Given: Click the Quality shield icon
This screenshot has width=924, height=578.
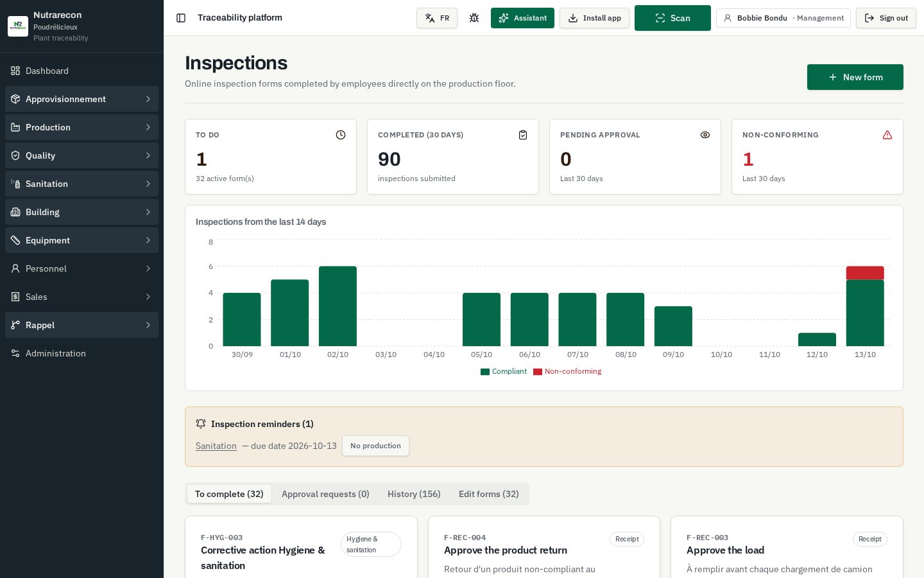Looking at the screenshot, I should pos(15,155).
